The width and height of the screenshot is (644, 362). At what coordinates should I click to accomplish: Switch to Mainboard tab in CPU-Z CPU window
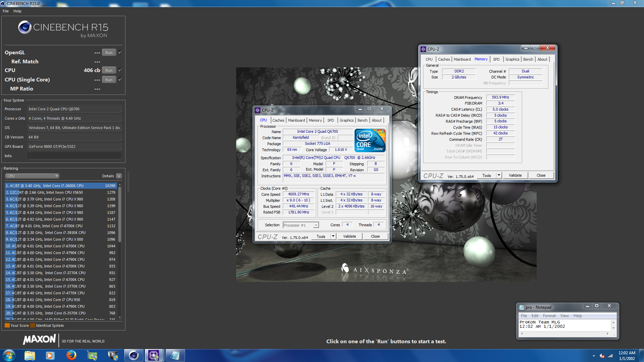tap(297, 120)
